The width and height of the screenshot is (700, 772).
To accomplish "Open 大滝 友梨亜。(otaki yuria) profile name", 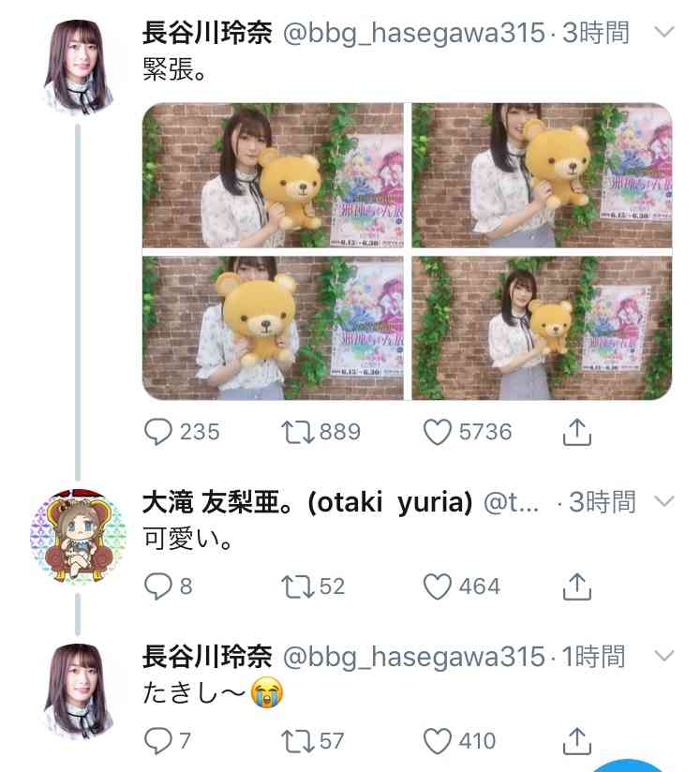I will tap(307, 503).
